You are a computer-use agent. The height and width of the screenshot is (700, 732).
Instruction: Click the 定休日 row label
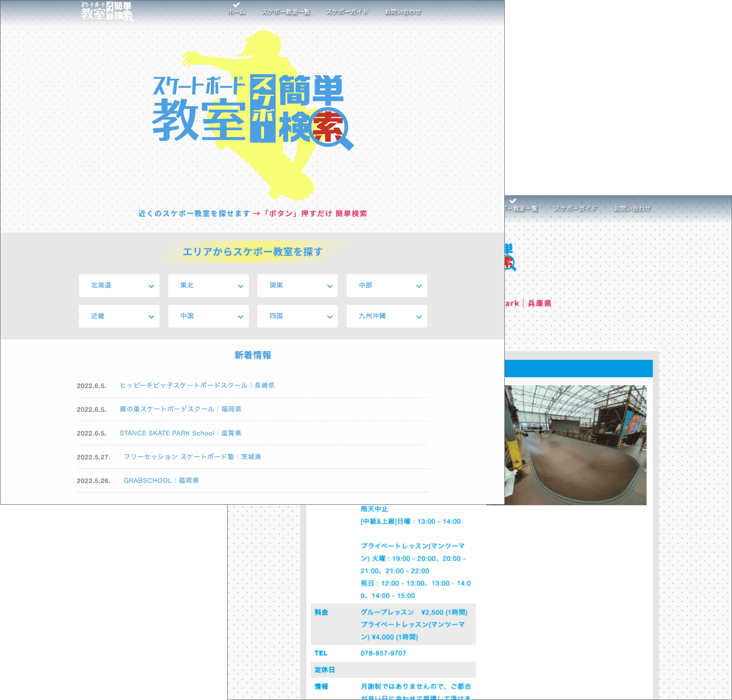[325, 670]
